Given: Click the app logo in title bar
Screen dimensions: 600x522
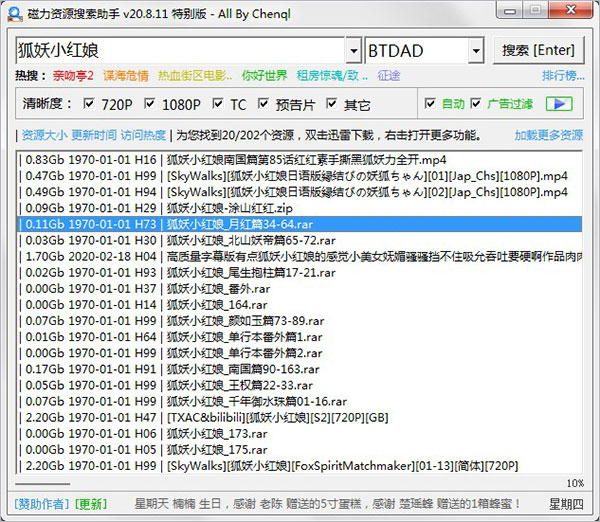Looking at the screenshot, I should pos(15,14).
